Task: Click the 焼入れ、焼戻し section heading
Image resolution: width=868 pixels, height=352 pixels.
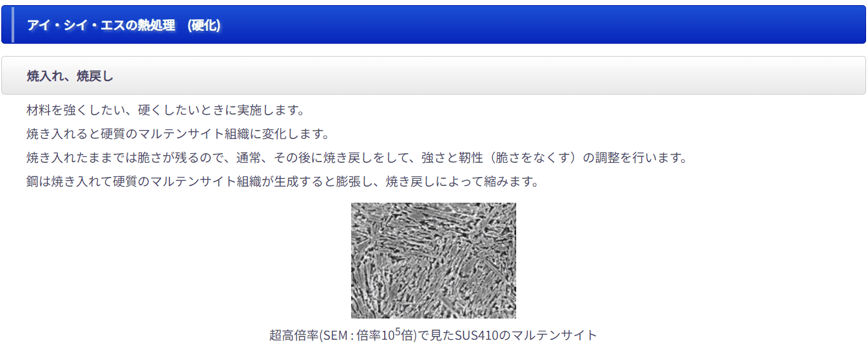Action: click(x=70, y=76)
